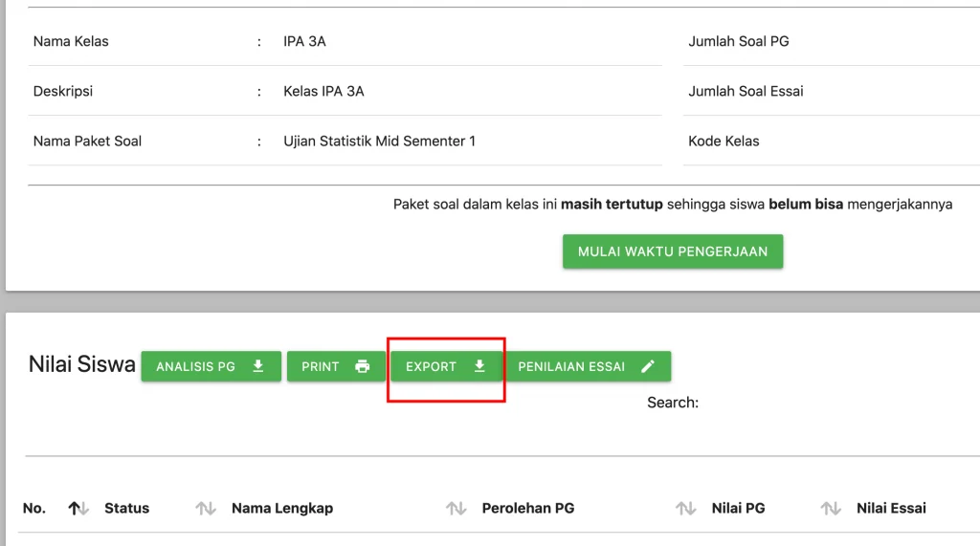Click the Search label above the table

click(673, 403)
